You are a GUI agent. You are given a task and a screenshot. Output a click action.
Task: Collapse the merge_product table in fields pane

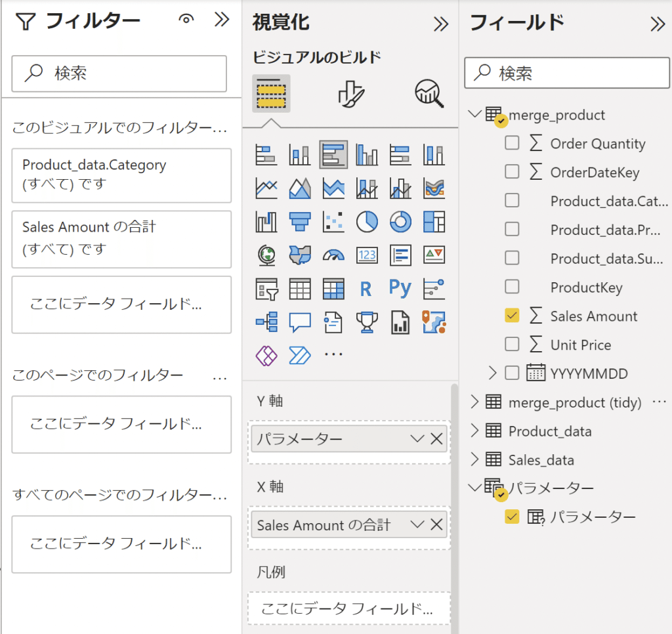[x=474, y=115]
